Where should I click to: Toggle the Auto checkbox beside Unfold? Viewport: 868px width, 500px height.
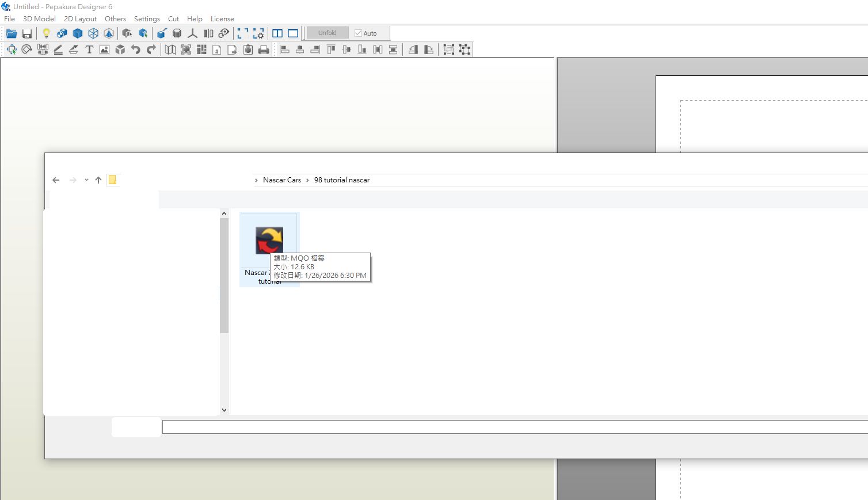[358, 33]
